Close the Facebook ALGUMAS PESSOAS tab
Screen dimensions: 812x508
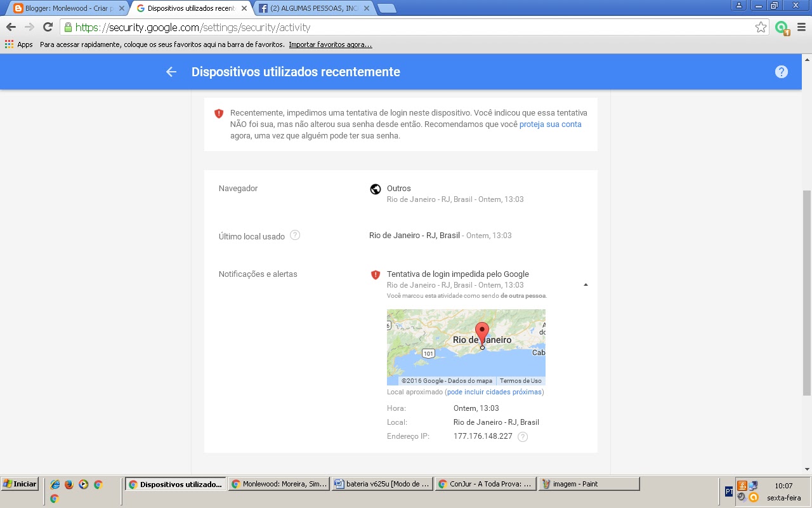pyautogui.click(x=368, y=8)
